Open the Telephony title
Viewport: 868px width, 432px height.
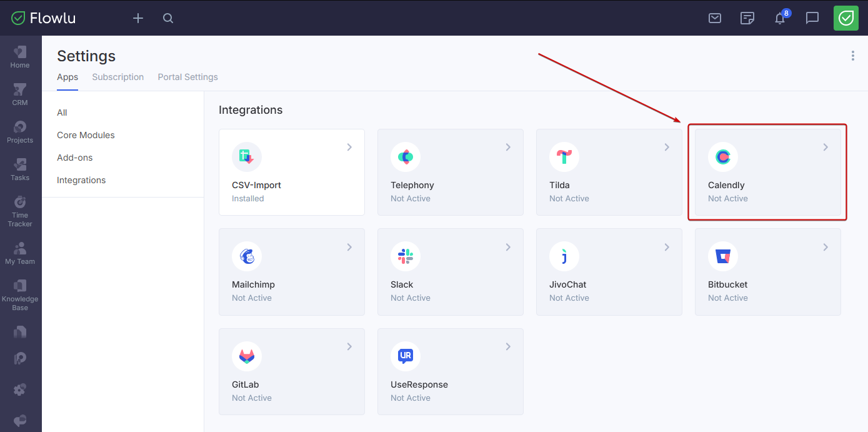pos(412,185)
